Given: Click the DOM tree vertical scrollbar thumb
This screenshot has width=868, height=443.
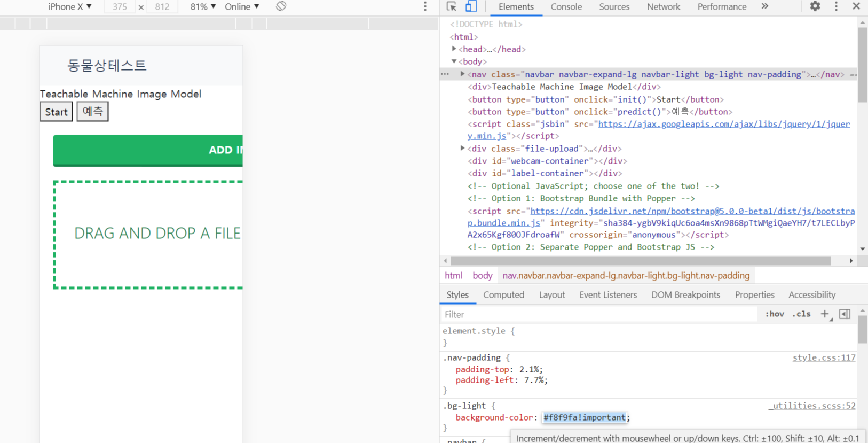Looking at the screenshot, I should click(863, 64).
